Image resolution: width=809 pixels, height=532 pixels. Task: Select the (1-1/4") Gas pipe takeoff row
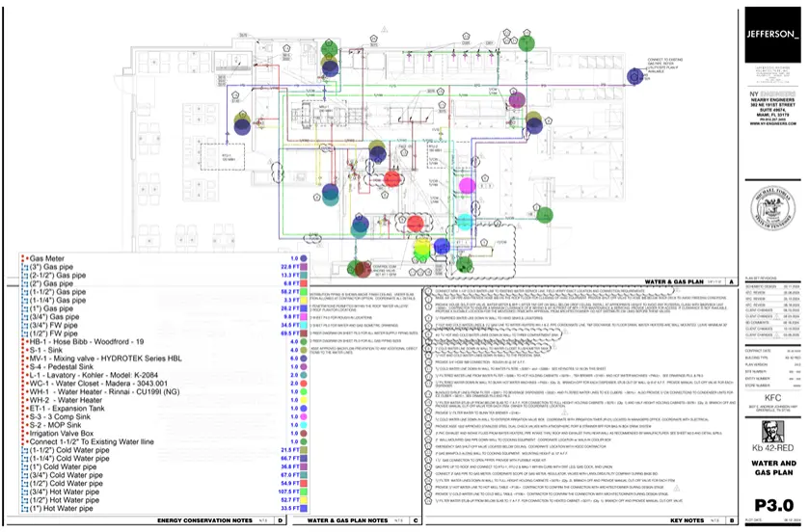164,300
